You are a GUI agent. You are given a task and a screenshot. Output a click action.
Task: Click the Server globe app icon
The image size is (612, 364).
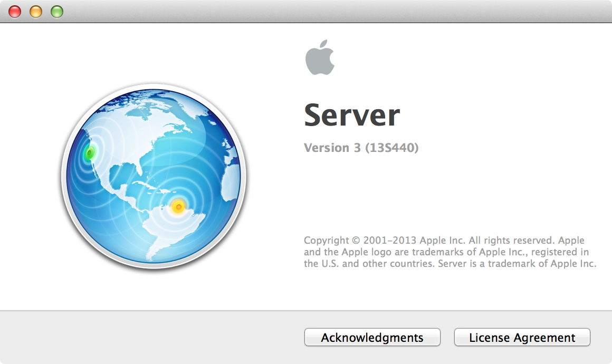[154, 177]
